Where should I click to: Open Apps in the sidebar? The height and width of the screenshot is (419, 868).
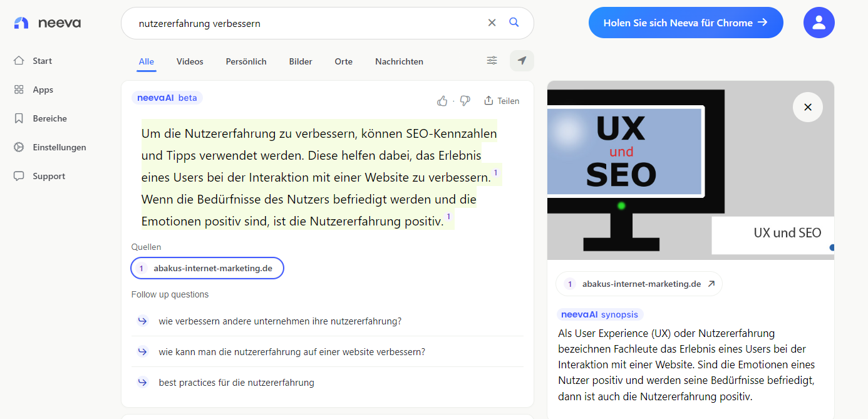pos(34,90)
